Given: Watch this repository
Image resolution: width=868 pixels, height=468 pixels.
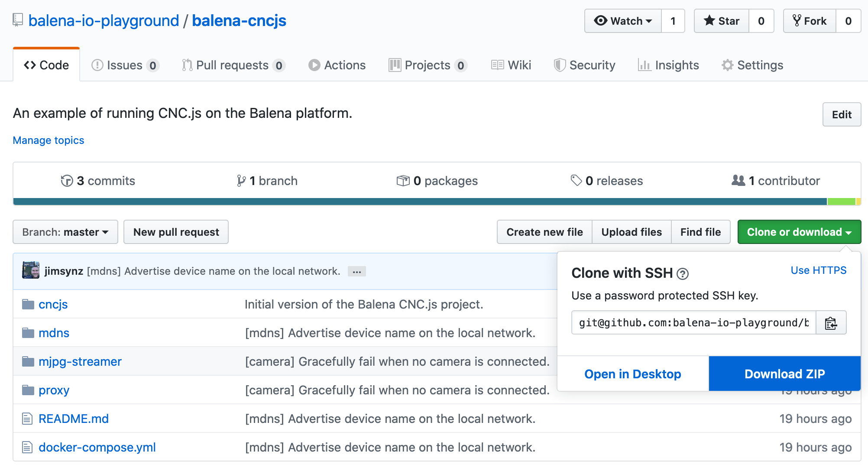Looking at the screenshot, I should (x=622, y=20).
